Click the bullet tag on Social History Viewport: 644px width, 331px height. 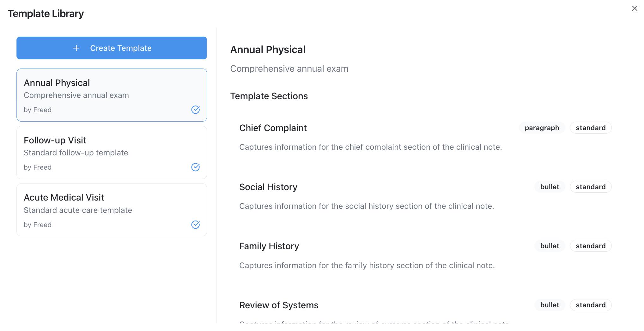click(x=550, y=187)
